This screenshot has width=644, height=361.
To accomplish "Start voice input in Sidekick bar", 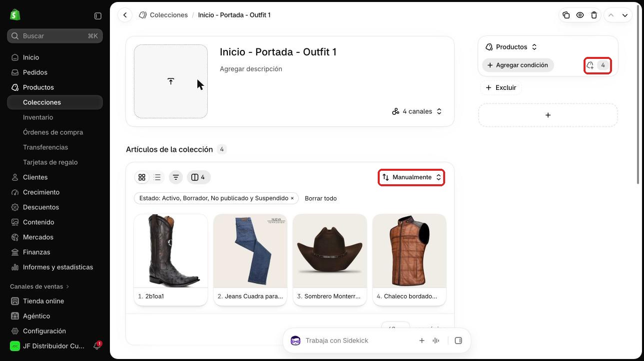I will click(436, 341).
